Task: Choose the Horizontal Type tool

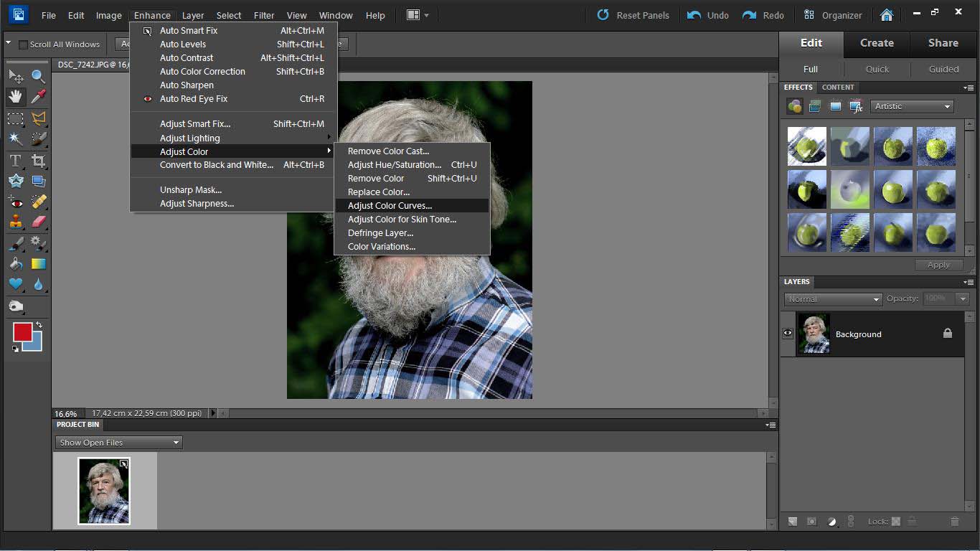Action: tap(15, 161)
